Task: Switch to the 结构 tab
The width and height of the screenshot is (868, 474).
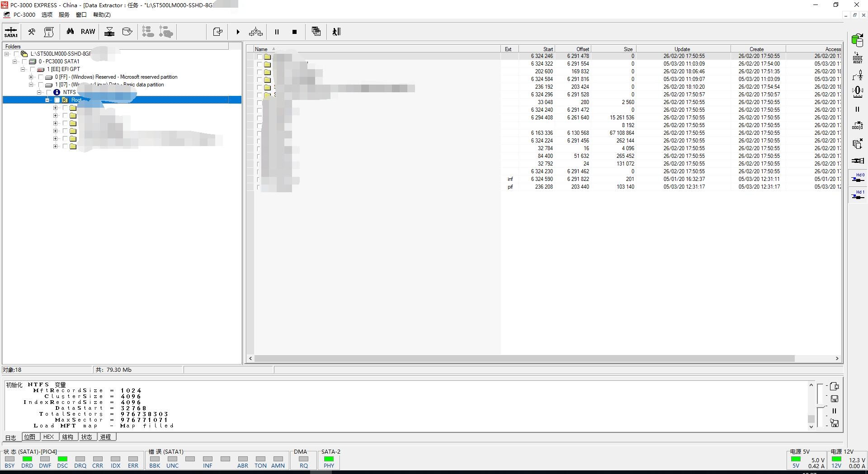Action: (68, 437)
